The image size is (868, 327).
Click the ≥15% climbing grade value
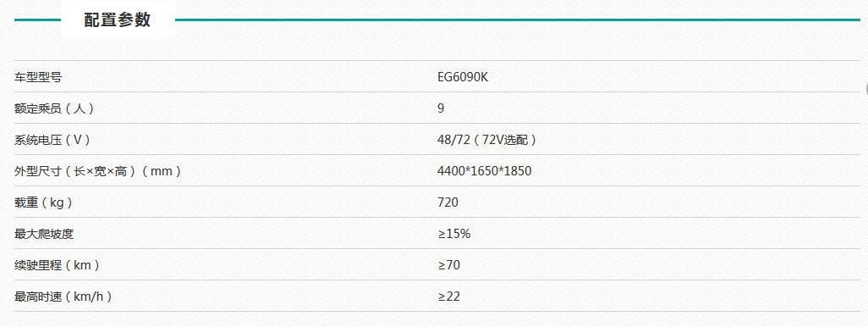tap(454, 234)
